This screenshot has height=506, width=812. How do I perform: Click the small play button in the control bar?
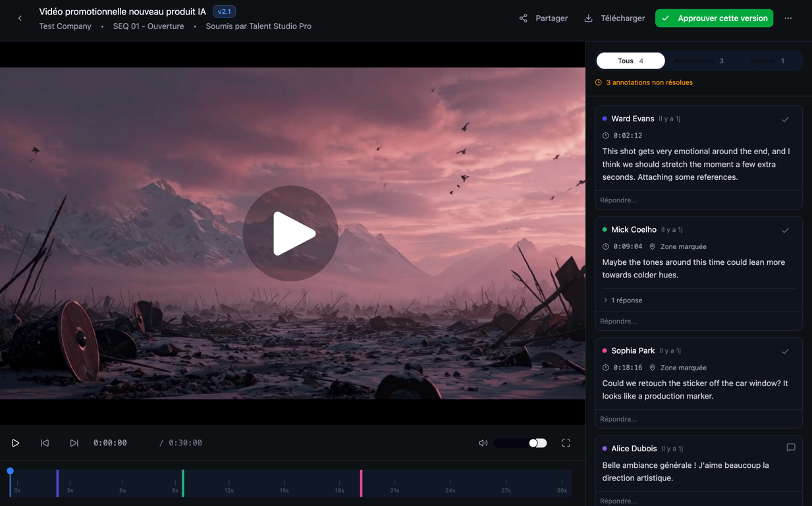16,443
